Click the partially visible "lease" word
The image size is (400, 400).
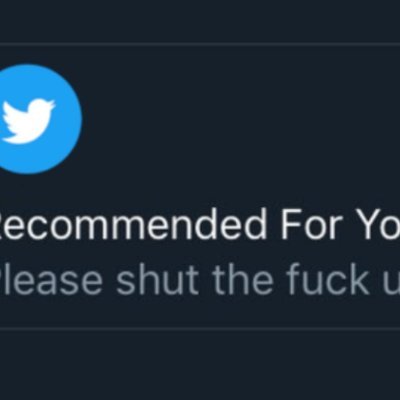(52, 281)
